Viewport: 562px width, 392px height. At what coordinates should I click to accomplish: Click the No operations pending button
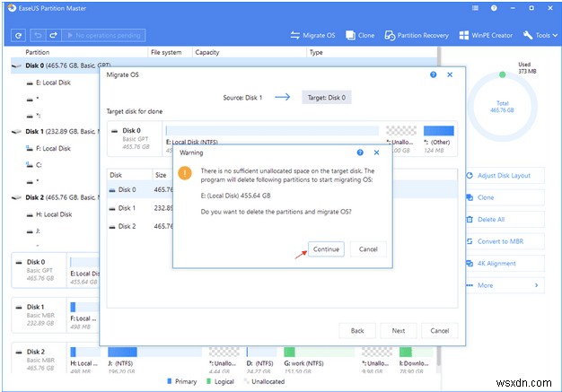[103, 36]
